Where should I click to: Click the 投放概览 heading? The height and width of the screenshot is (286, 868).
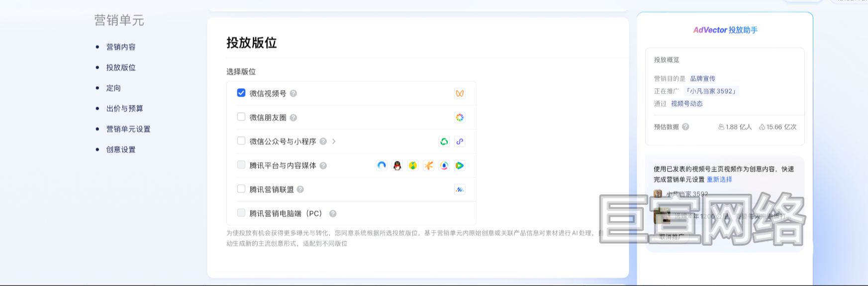[667, 60]
